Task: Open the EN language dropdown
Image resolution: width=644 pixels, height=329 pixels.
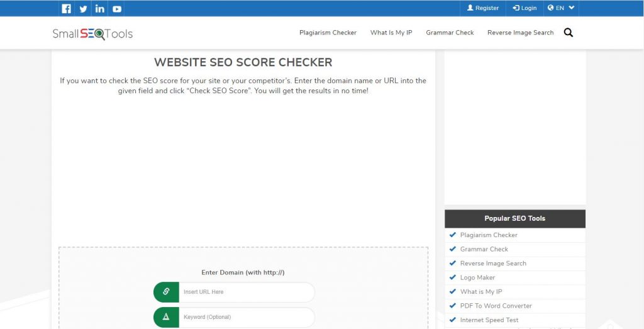Action: coord(561,8)
